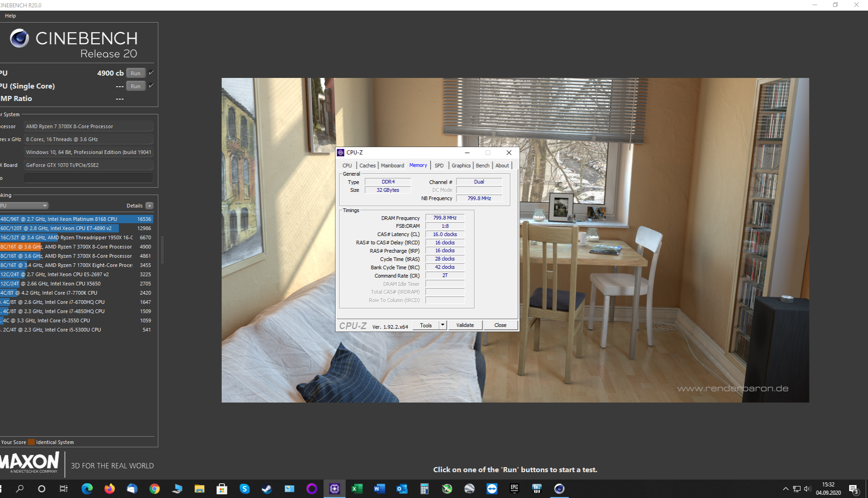Open the ranking type dropdown
This screenshot has height=498, width=868.
pyautogui.click(x=24, y=206)
